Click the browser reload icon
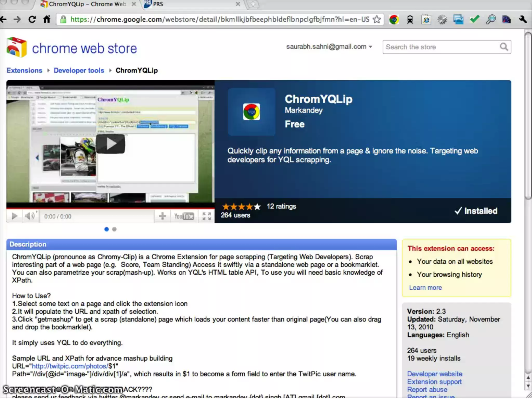The width and height of the screenshot is (532, 399). point(32,19)
